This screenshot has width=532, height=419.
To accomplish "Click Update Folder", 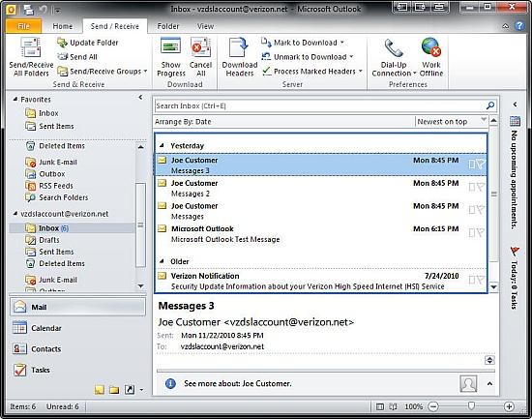I will pyautogui.click(x=88, y=43).
